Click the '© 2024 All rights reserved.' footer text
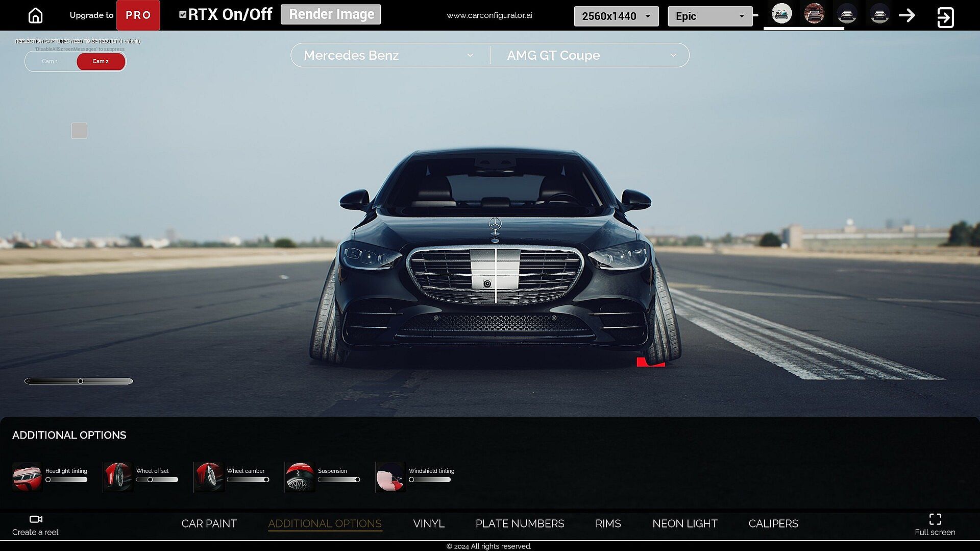The width and height of the screenshot is (980, 551). [489, 546]
